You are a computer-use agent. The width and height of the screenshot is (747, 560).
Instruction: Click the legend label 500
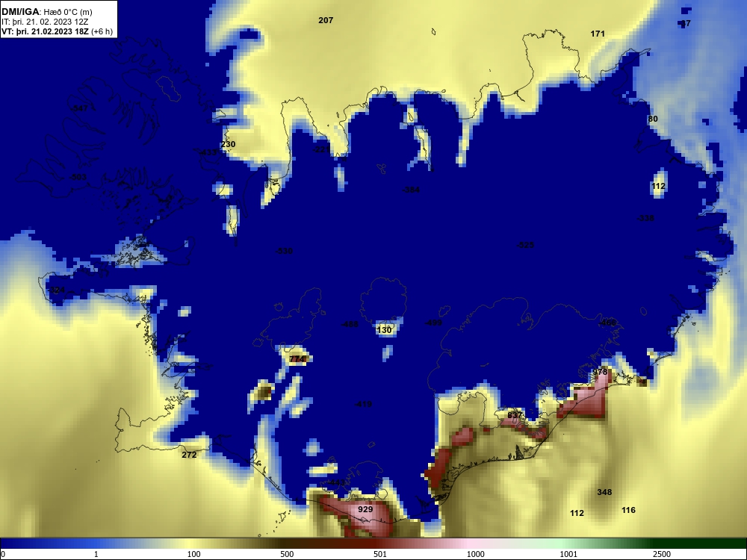click(287, 554)
